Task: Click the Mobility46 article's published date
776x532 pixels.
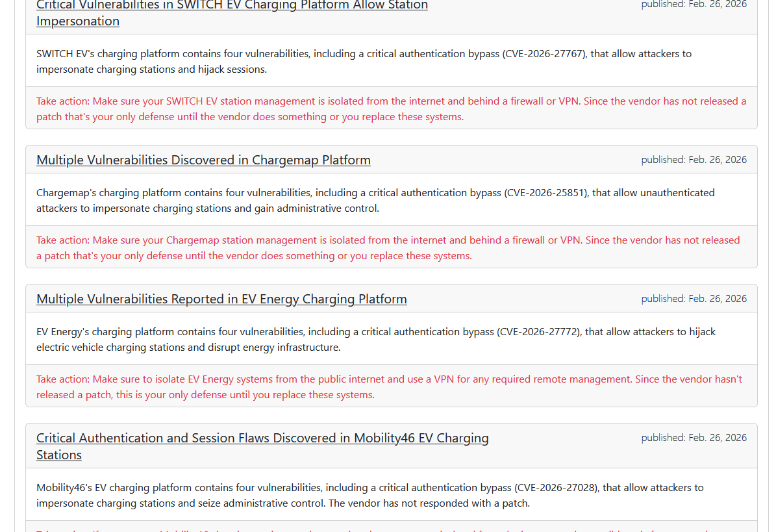Action: click(x=694, y=438)
